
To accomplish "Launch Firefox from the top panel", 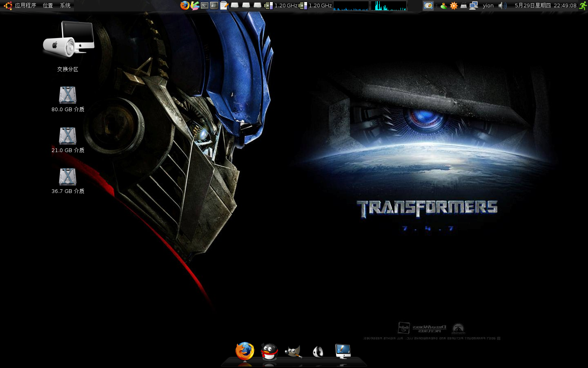I will (x=185, y=5).
